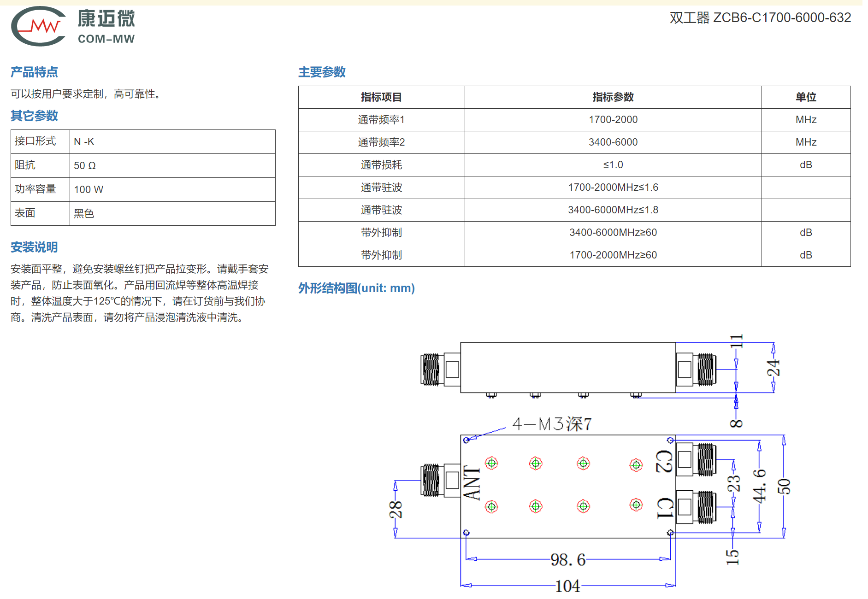
Task: Click the C2 port label in drawing
Action: pyautogui.click(x=664, y=461)
